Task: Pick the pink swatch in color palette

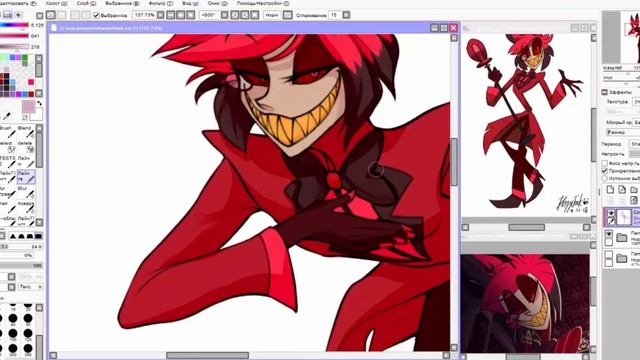Action: coord(31,82)
